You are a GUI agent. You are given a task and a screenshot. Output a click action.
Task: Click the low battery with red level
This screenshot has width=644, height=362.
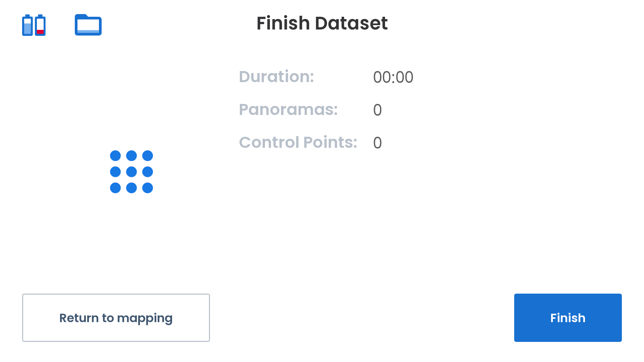tap(40, 25)
